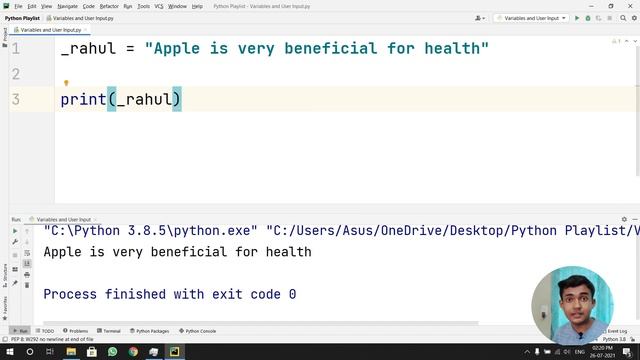This screenshot has width=640, height=360.
Task: Open the Edit menu
Action: click(x=32, y=6)
